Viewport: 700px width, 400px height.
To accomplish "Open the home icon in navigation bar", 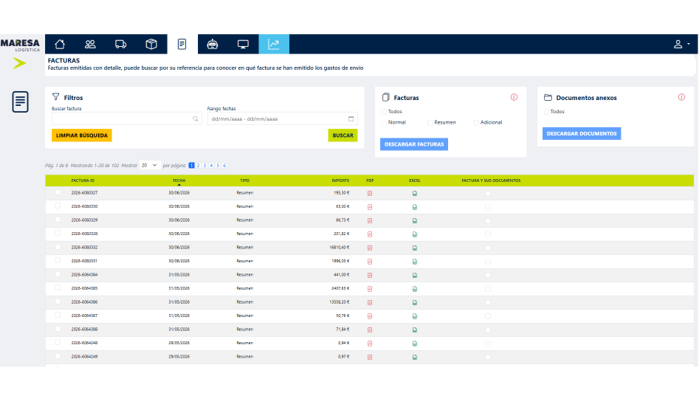I will tap(60, 44).
